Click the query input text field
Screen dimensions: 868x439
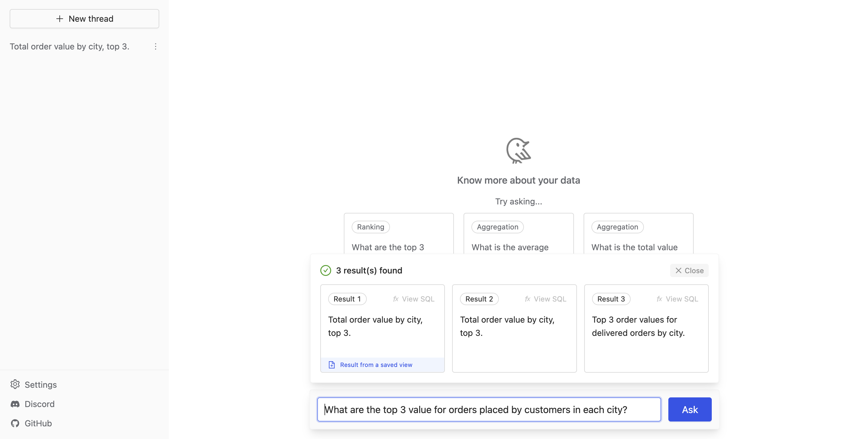(489, 409)
